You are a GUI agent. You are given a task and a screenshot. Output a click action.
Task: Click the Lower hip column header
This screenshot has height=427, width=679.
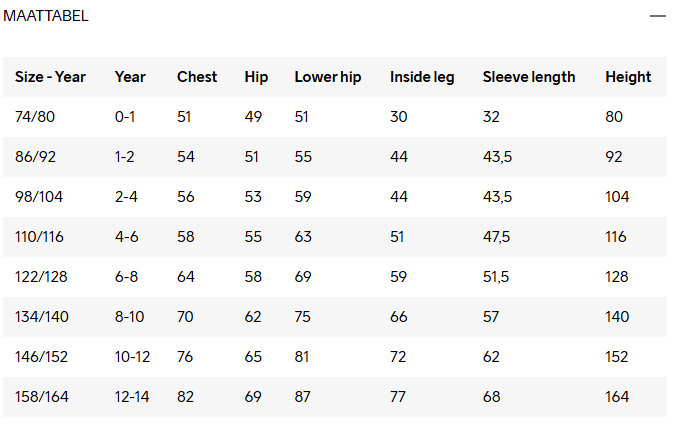point(328,77)
